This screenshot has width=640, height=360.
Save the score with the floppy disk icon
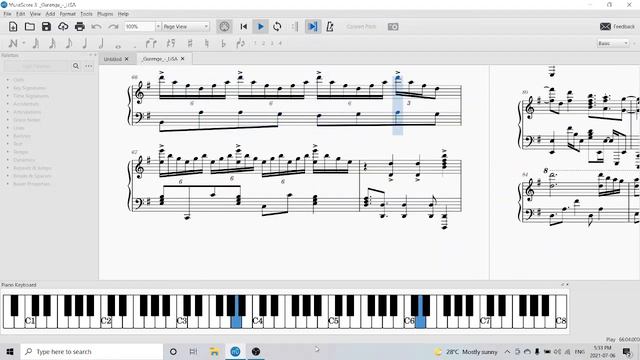46,27
